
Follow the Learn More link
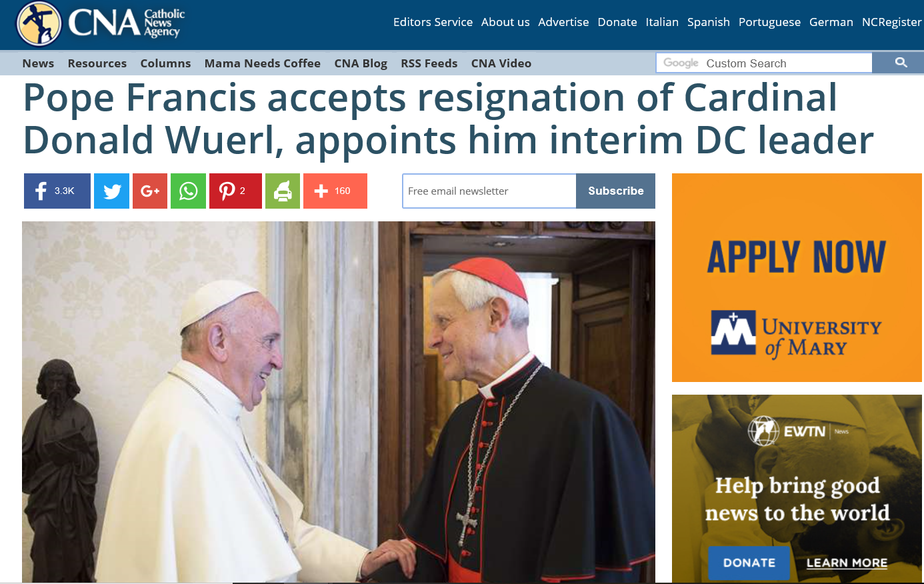pyautogui.click(x=847, y=563)
